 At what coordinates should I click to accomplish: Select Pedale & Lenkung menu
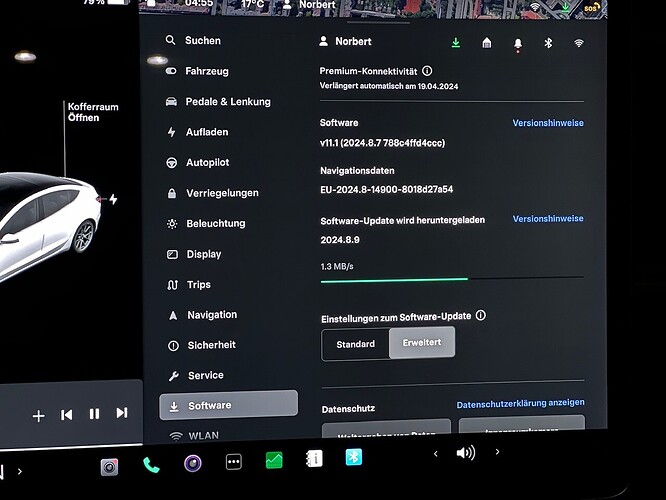tap(218, 102)
